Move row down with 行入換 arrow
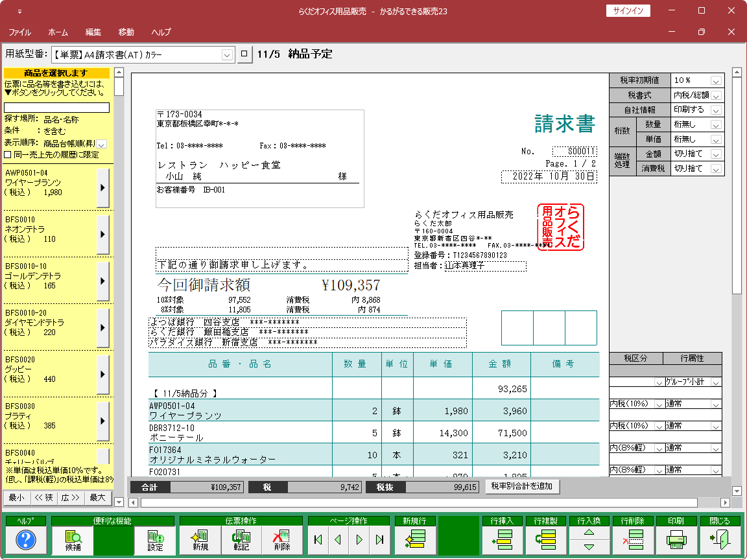The image size is (747, 560). tap(589, 547)
